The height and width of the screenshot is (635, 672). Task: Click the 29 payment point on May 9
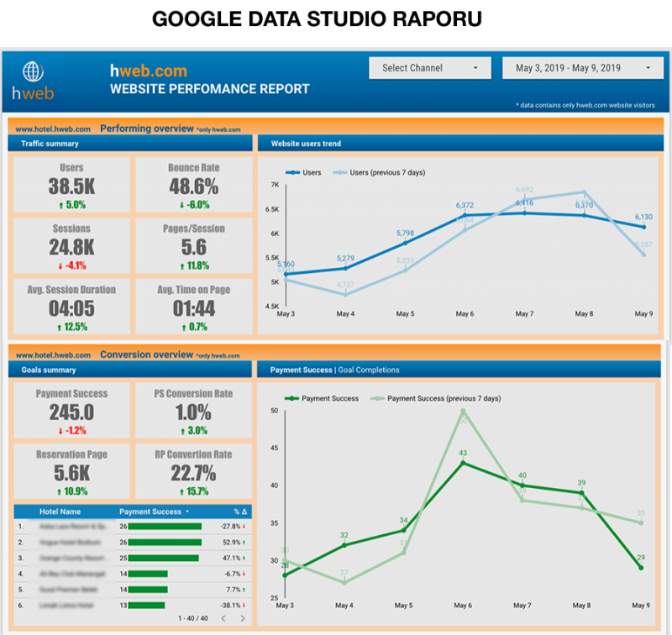tap(641, 568)
